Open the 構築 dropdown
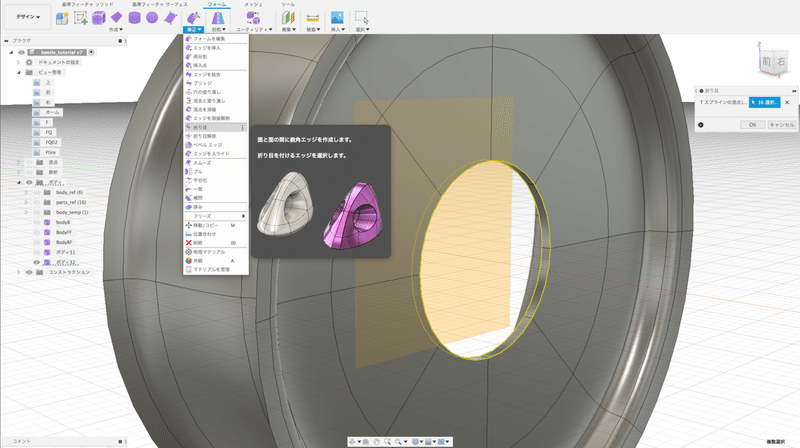Image resolution: width=800 pixels, height=448 pixels. point(289,30)
